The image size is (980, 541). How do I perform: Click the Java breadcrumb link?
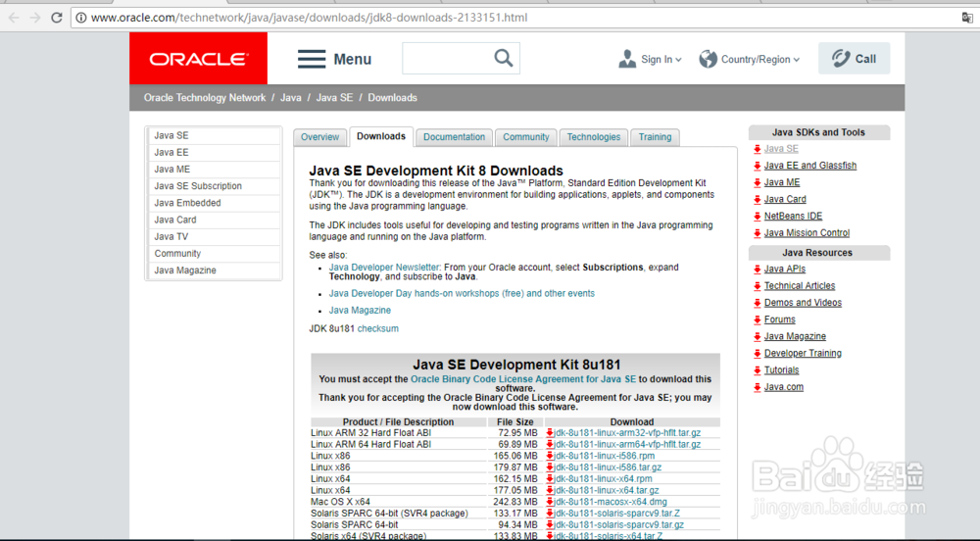[291, 97]
